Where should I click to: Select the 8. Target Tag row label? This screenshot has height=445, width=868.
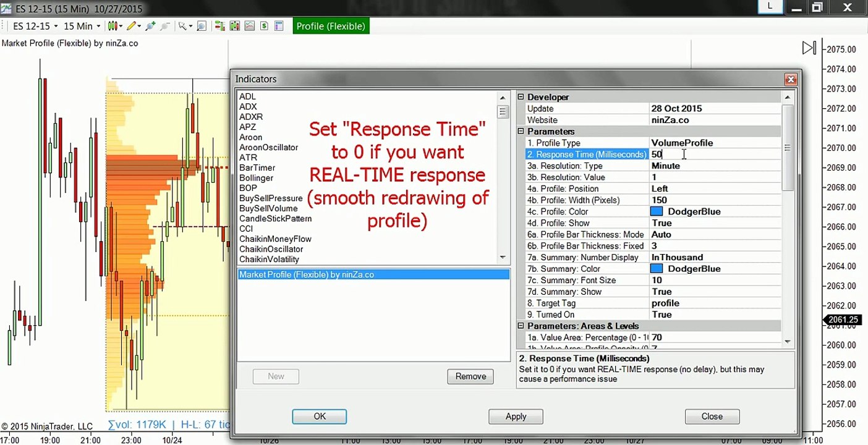tap(551, 303)
